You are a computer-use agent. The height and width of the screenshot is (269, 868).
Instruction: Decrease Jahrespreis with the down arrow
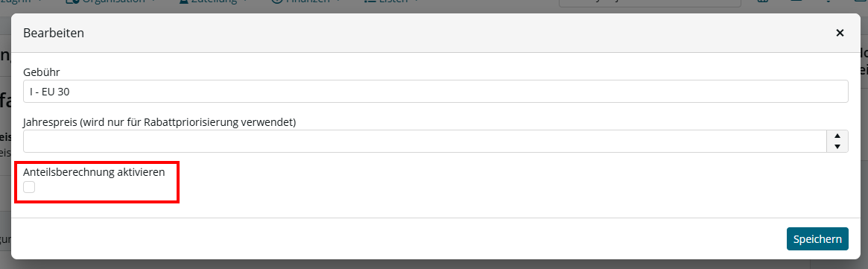[x=837, y=147]
